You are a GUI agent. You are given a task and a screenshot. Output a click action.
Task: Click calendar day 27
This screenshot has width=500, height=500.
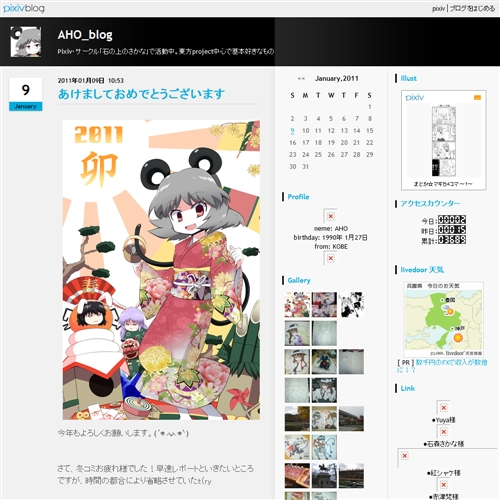[x=344, y=155]
